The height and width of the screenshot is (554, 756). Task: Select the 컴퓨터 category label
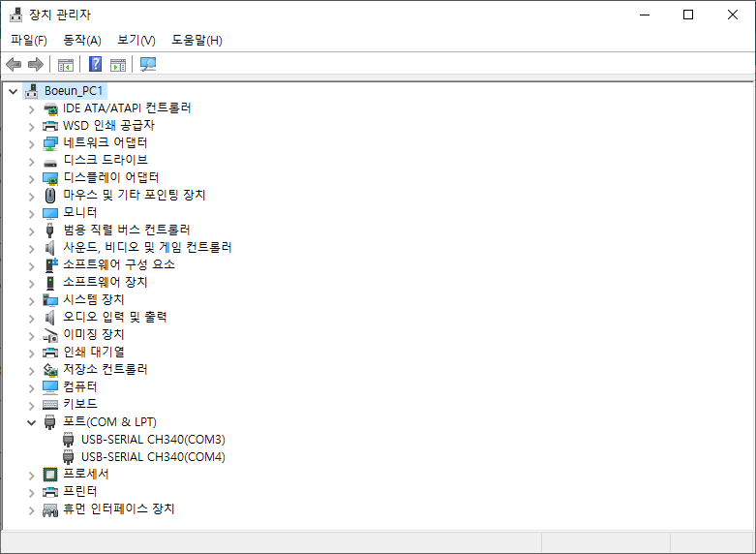[80, 387]
